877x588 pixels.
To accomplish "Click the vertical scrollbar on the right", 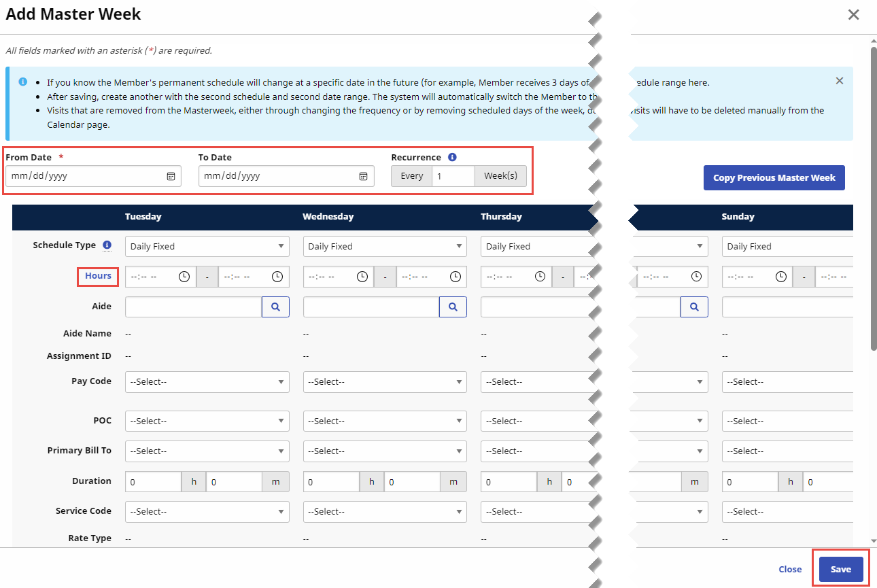I will tap(873, 204).
